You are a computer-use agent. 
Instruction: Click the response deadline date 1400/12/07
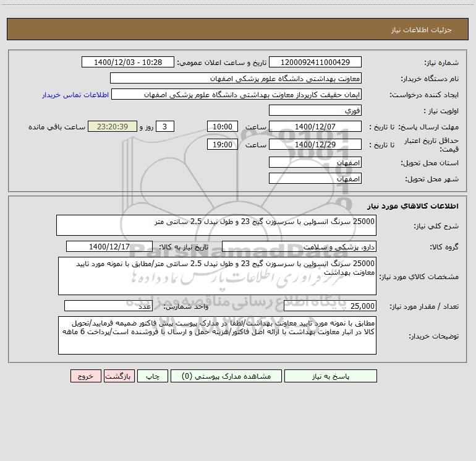coord(315,126)
